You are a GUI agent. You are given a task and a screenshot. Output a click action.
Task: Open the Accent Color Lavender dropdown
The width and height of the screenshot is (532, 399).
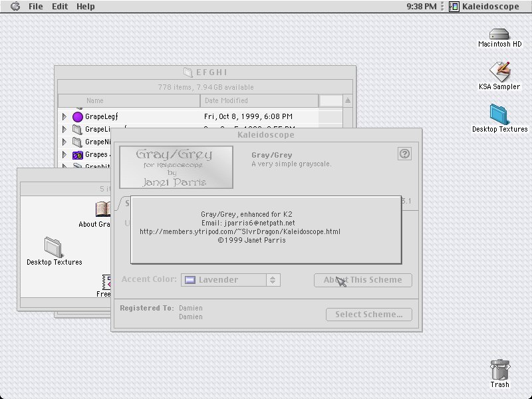231,280
